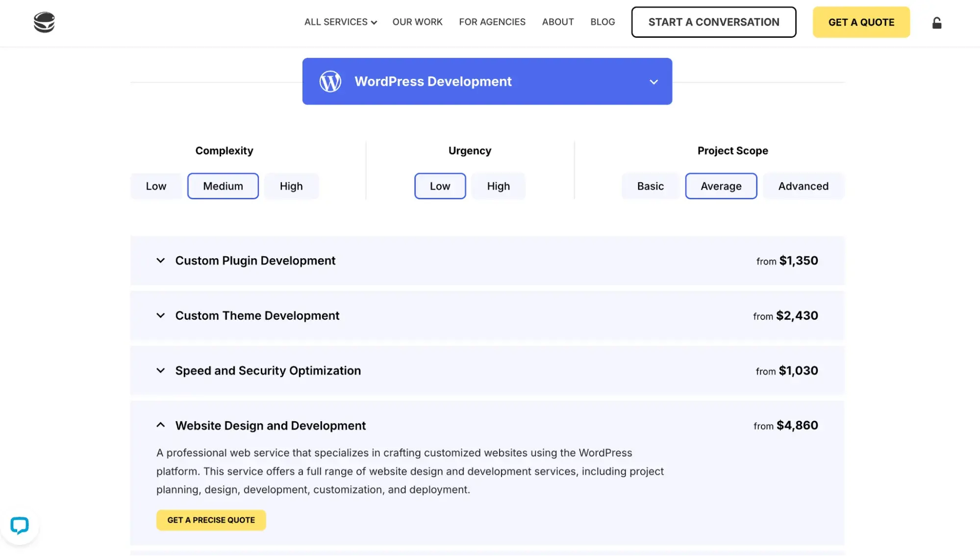
Task: Open the All Services menu
Action: tap(340, 22)
